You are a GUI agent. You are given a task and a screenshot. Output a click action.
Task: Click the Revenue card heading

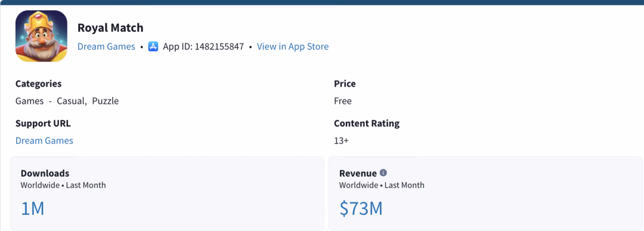(x=358, y=173)
